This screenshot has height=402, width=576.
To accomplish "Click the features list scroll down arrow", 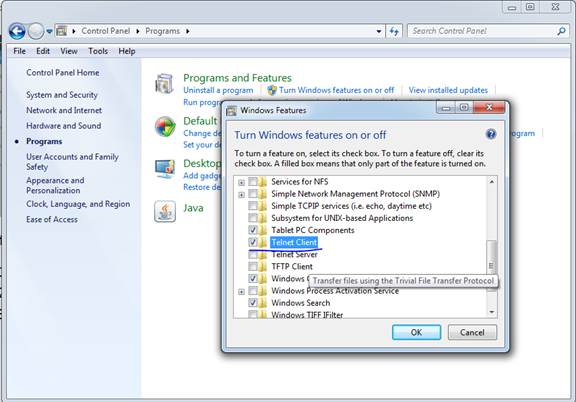I will 492,312.
